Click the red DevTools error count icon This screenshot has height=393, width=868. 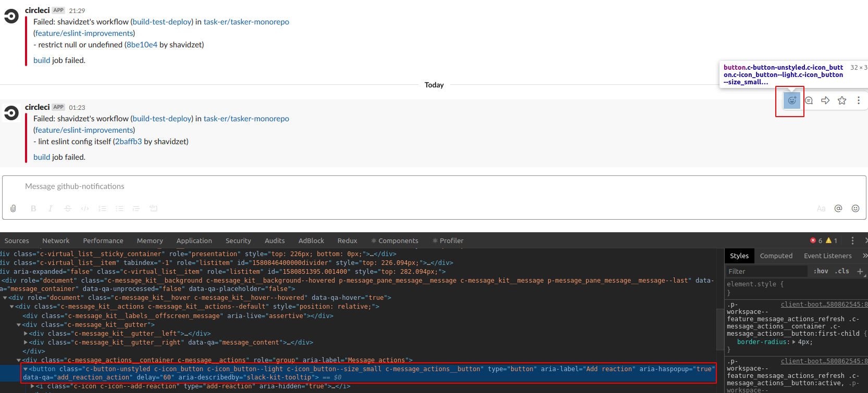pyautogui.click(x=813, y=240)
